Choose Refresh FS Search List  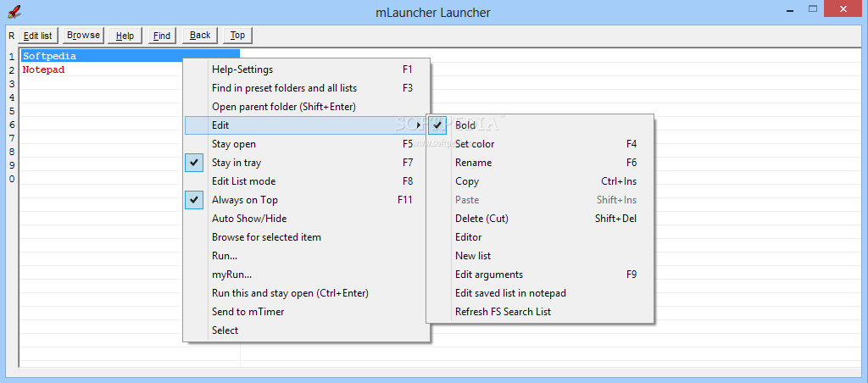[x=540, y=312]
